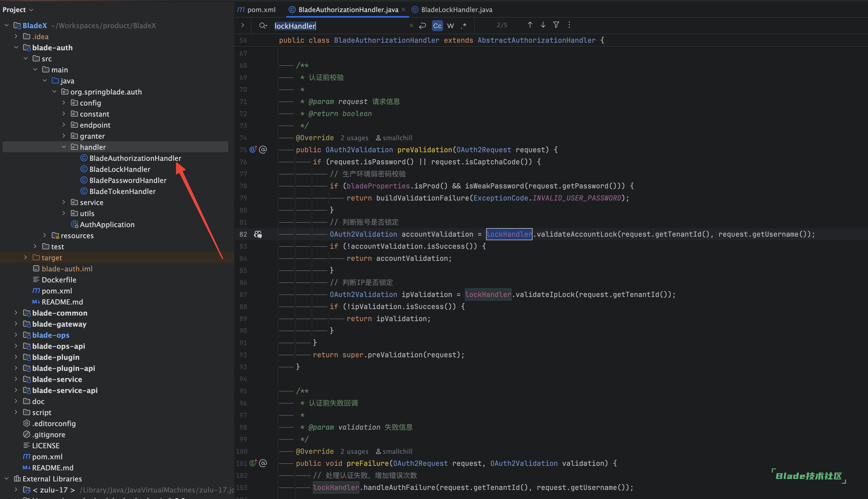Expand the target folder

tap(25, 257)
